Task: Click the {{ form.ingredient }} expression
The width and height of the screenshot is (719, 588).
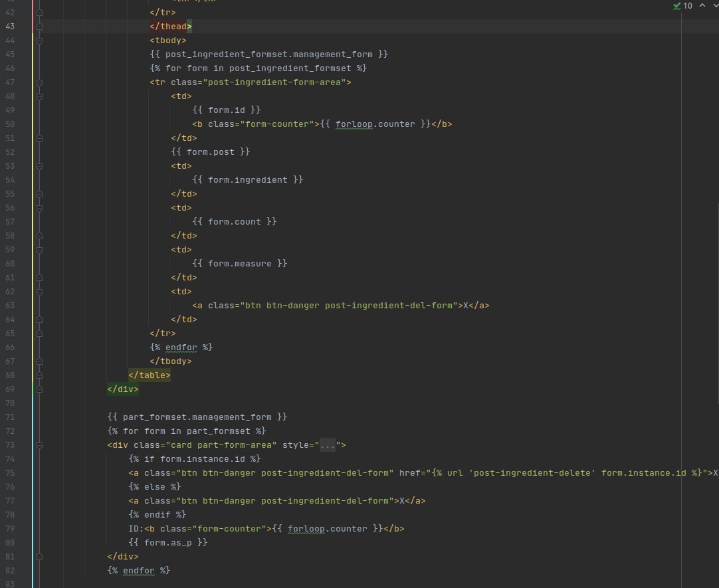Action: pyautogui.click(x=248, y=180)
